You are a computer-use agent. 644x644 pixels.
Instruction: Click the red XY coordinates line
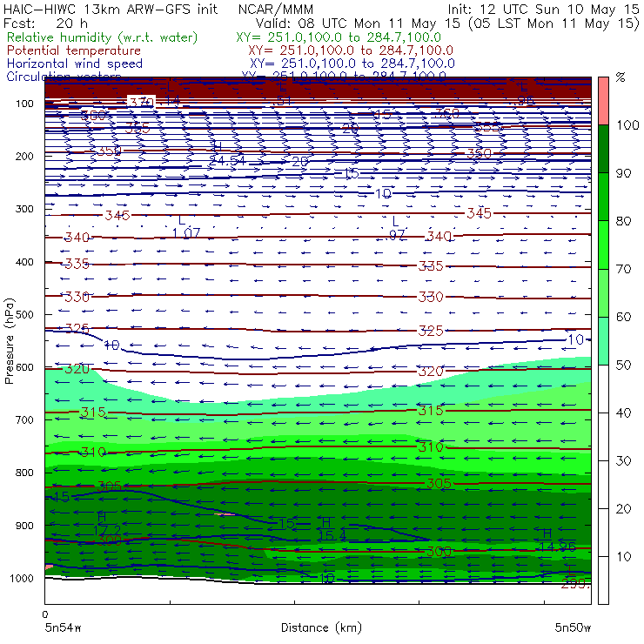[351, 50]
